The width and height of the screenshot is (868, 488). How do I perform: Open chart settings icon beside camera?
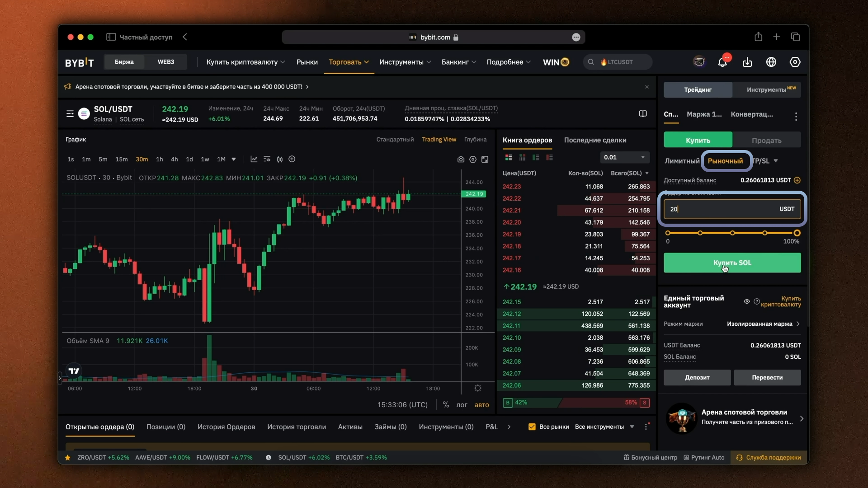[x=473, y=160]
